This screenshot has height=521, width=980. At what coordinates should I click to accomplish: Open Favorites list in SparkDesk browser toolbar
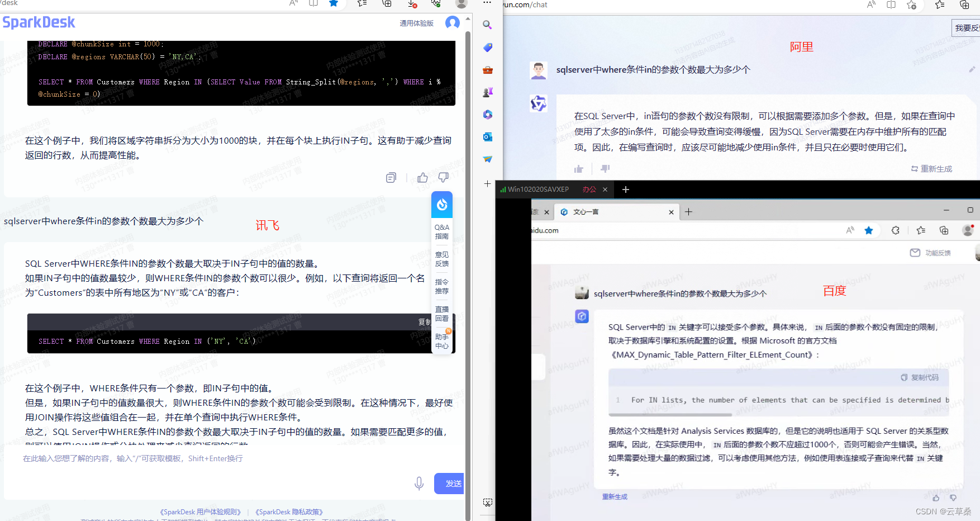362,3
